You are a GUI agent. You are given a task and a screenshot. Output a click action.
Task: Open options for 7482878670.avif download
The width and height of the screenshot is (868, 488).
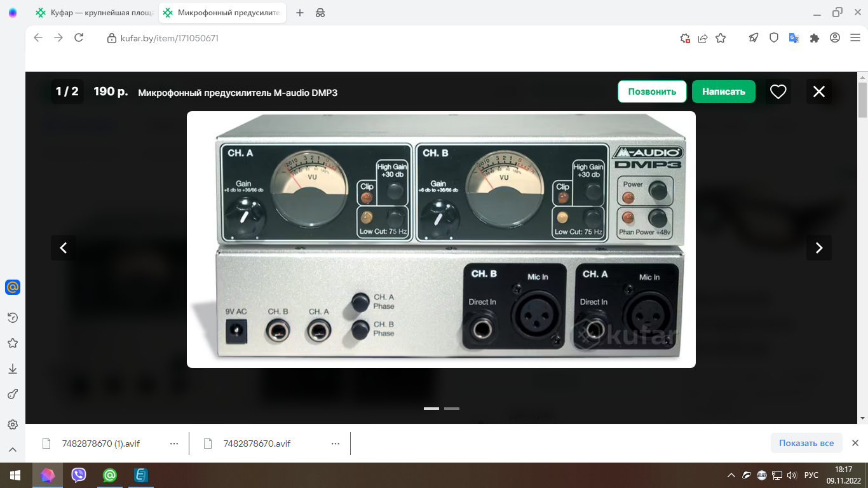[x=335, y=444]
